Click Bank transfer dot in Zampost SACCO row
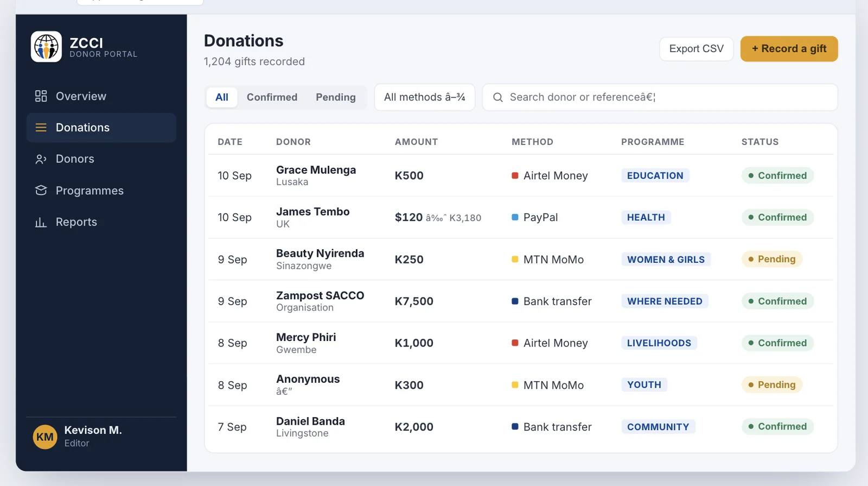Viewport: 868px width, 486px height. point(515,301)
